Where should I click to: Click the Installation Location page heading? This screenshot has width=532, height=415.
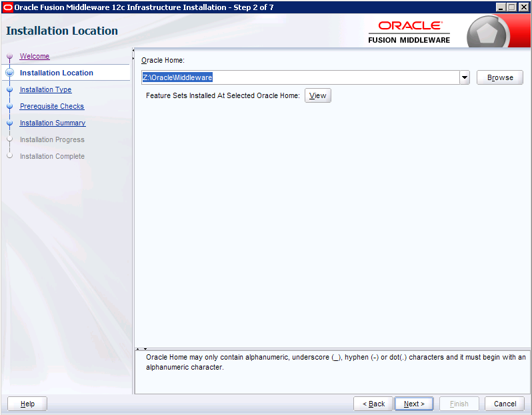pos(62,31)
